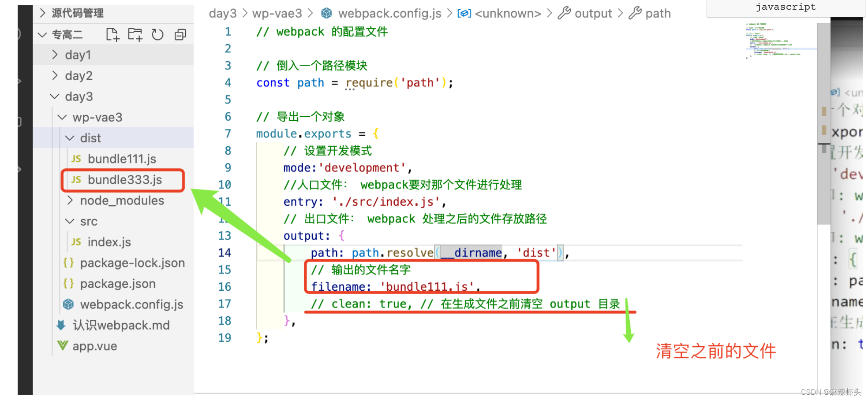This screenshot has width=868, height=400.
Task: Click webpack.config.js in the breadcrumb
Action: point(390,14)
